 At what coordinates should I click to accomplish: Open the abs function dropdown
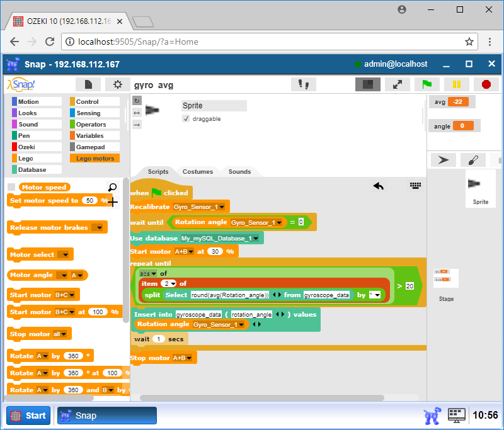point(148,274)
